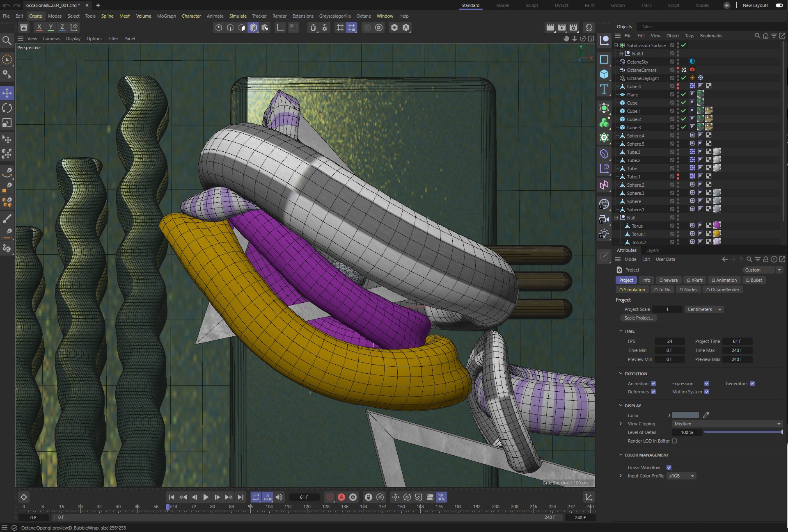Collapse the TIME section
The image size is (788, 532).
pyautogui.click(x=621, y=331)
